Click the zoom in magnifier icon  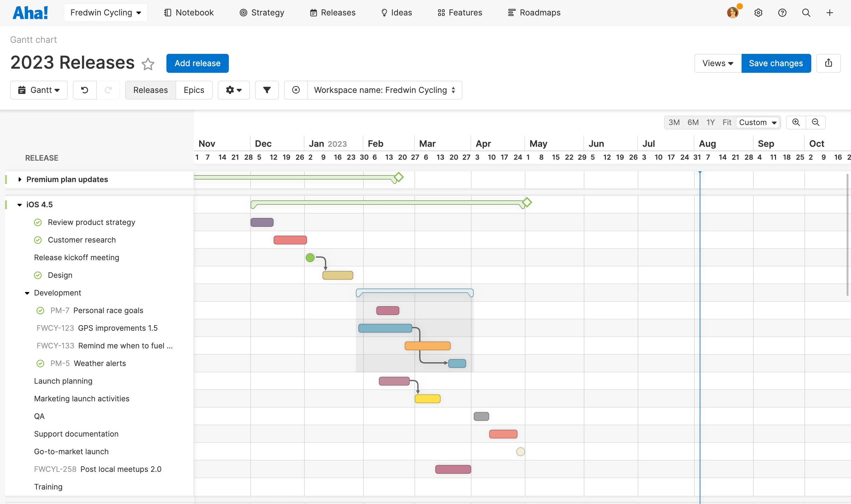coord(796,122)
